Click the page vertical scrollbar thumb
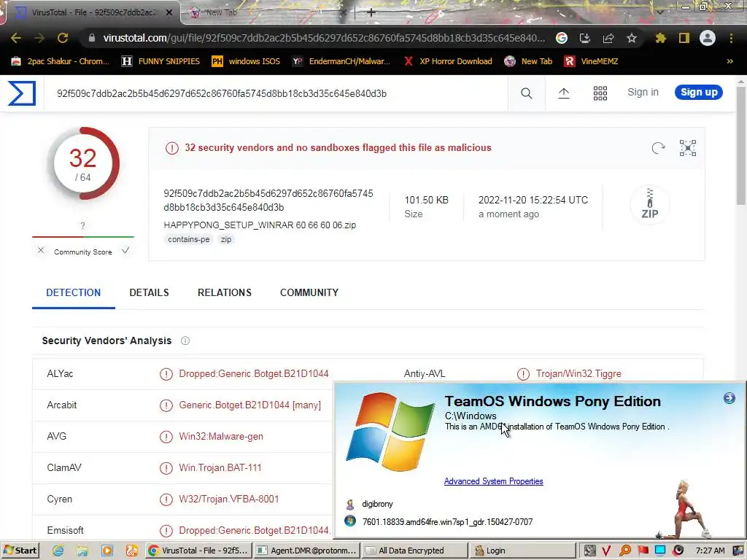This screenshot has height=560, width=747. 741,145
